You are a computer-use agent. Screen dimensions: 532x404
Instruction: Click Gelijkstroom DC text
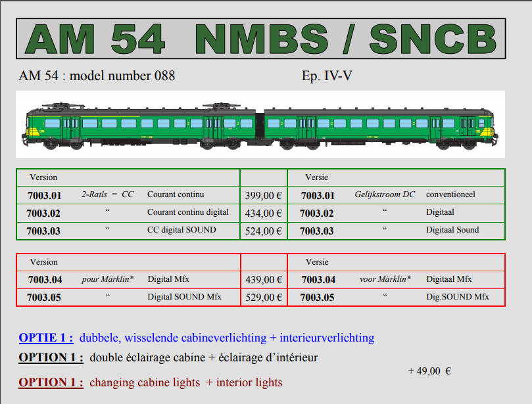[385, 194]
